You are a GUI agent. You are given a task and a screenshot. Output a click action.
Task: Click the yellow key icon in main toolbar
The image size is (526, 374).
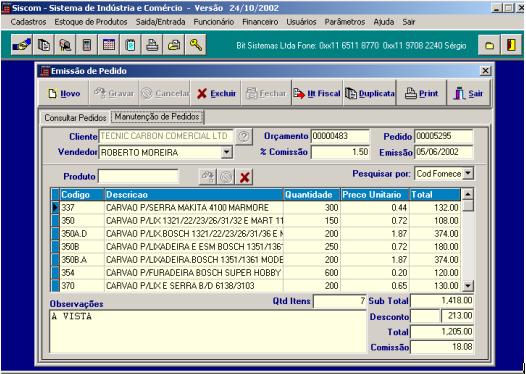tap(196, 45)
